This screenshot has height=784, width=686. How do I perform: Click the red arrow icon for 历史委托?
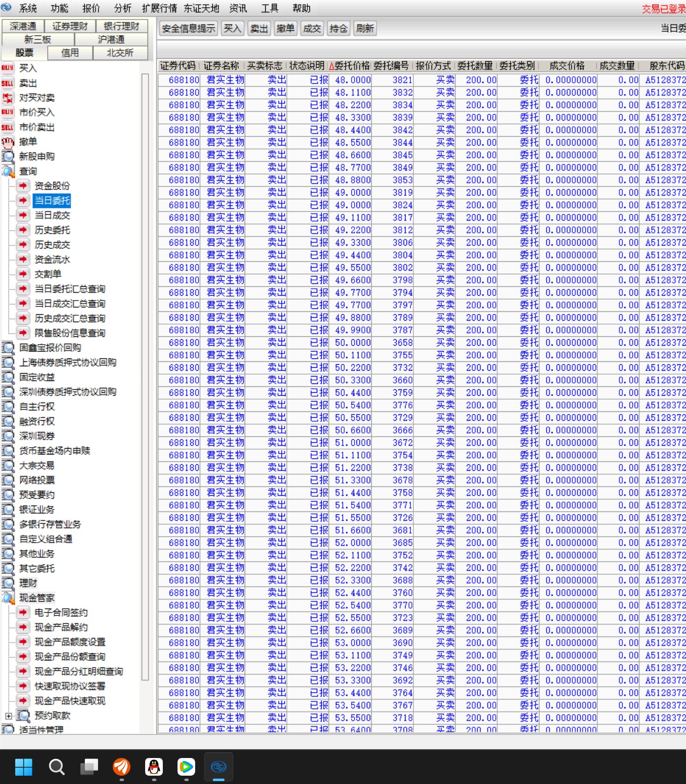(x=23, y=230)
